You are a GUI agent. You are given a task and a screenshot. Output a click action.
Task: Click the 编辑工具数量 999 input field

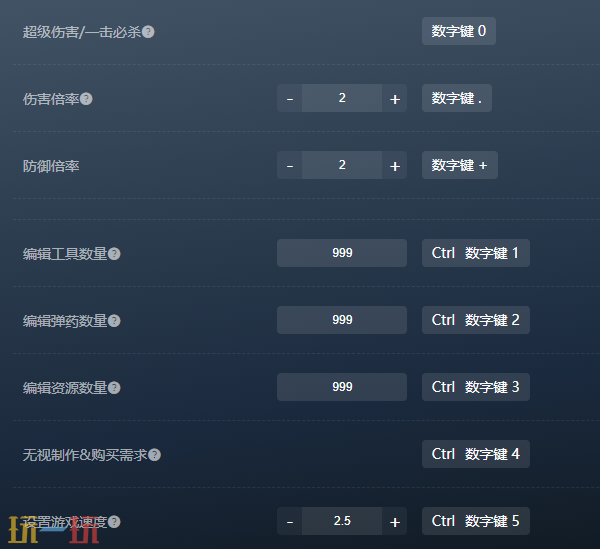tap(342, 253)
